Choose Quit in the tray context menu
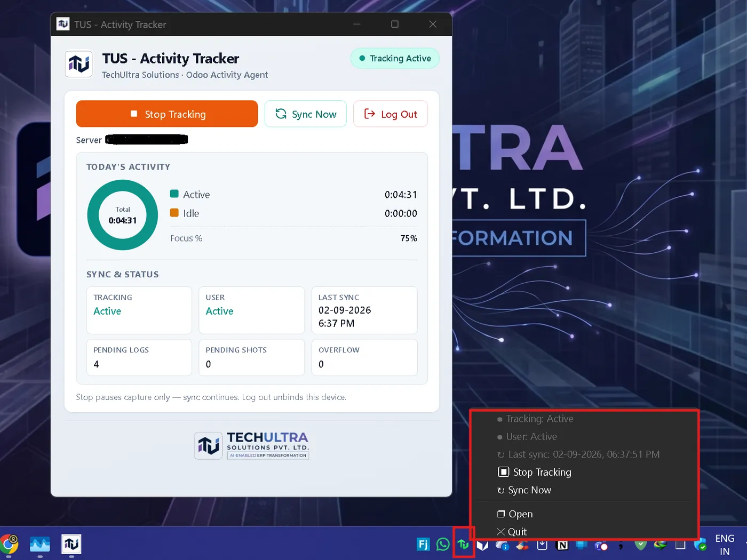 [584, 532]
